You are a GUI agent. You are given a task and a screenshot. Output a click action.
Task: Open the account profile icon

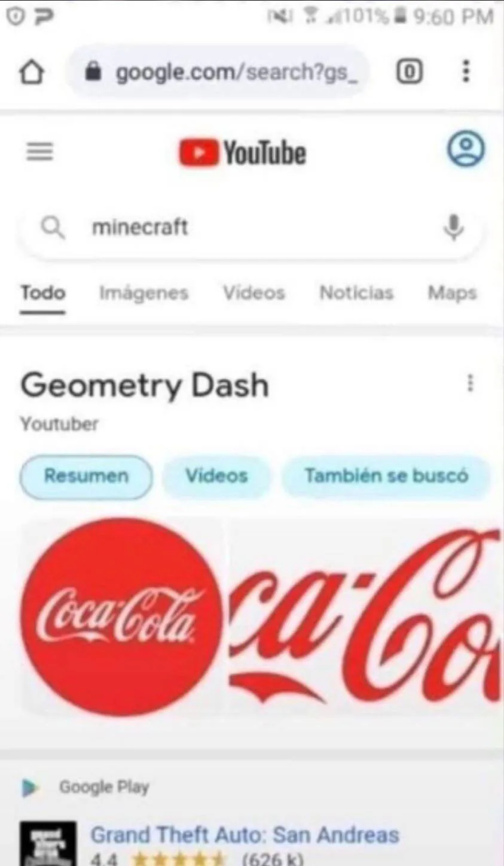coord(466,149)
